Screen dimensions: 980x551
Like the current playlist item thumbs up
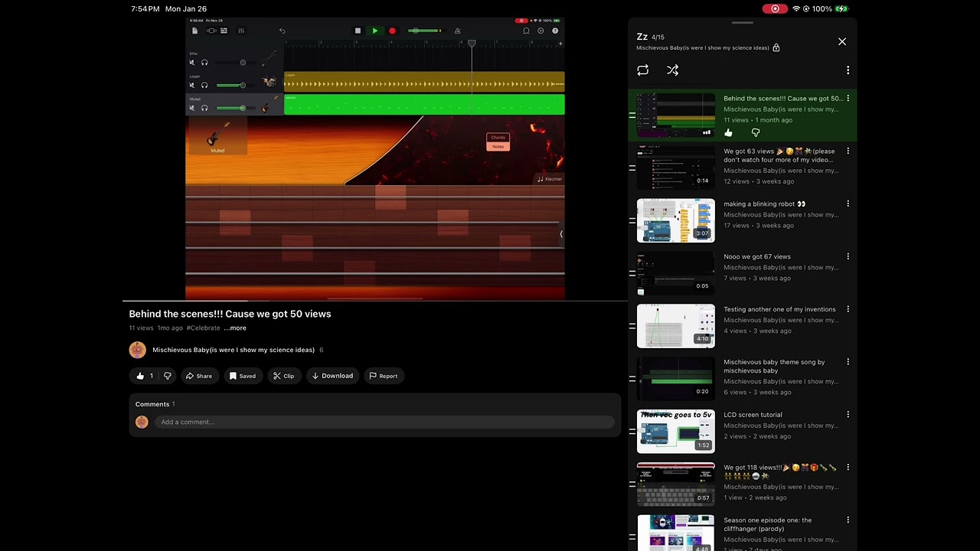(x=728, y=133)
